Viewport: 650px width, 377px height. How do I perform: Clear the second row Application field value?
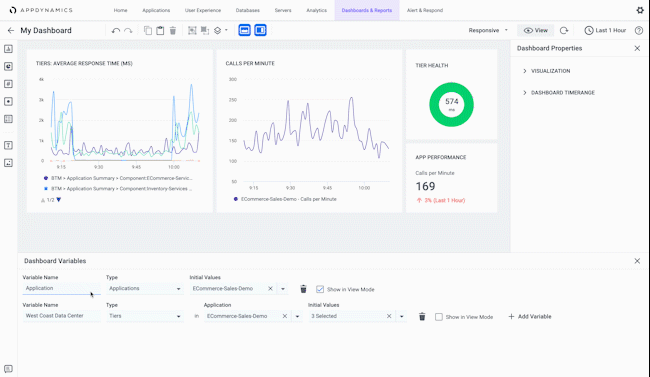point(285,316)
